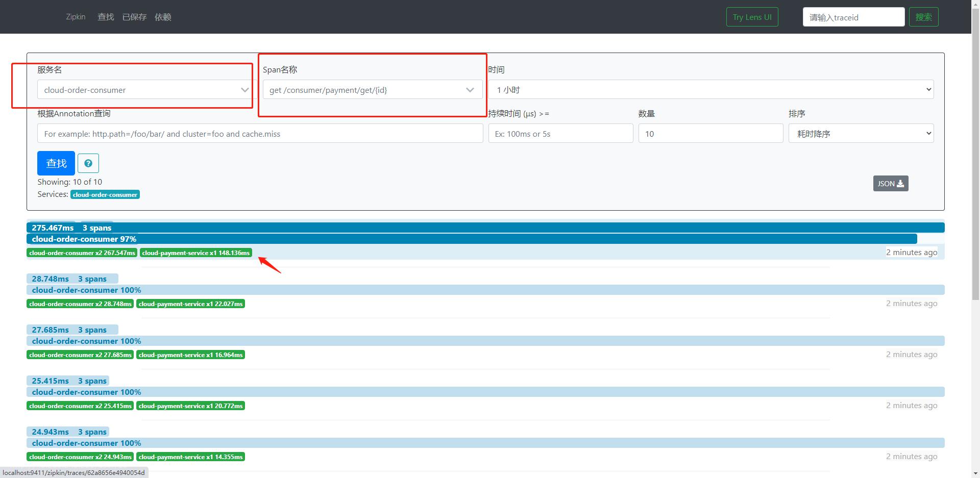Go to the 依赖 nav tab
The image size is (980, 478).
pos(163,17)
